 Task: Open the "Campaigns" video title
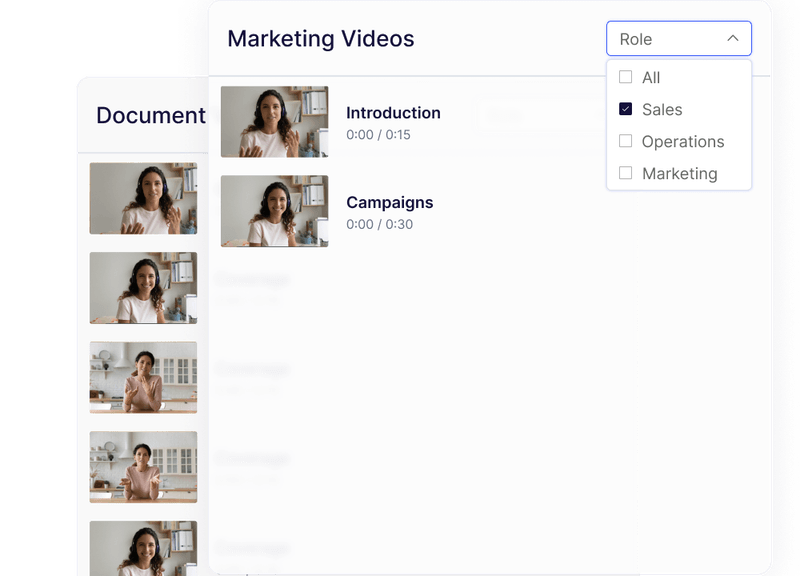[388, 202]
